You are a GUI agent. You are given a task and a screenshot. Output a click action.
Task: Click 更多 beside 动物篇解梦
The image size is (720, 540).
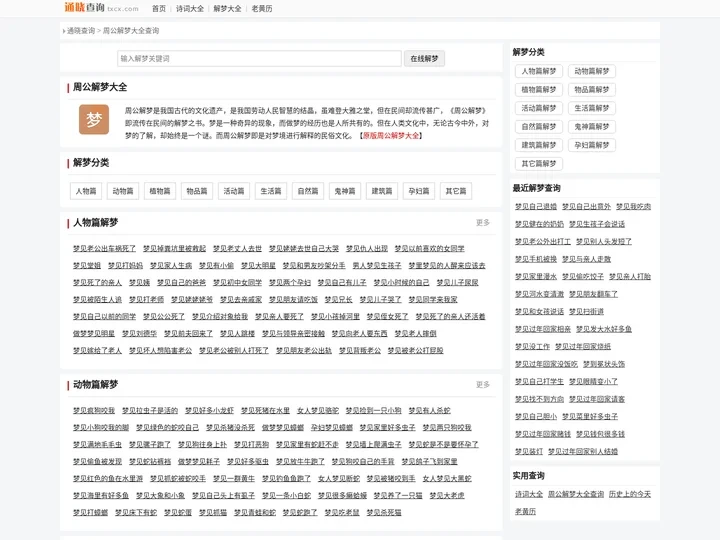click(483, 384)
